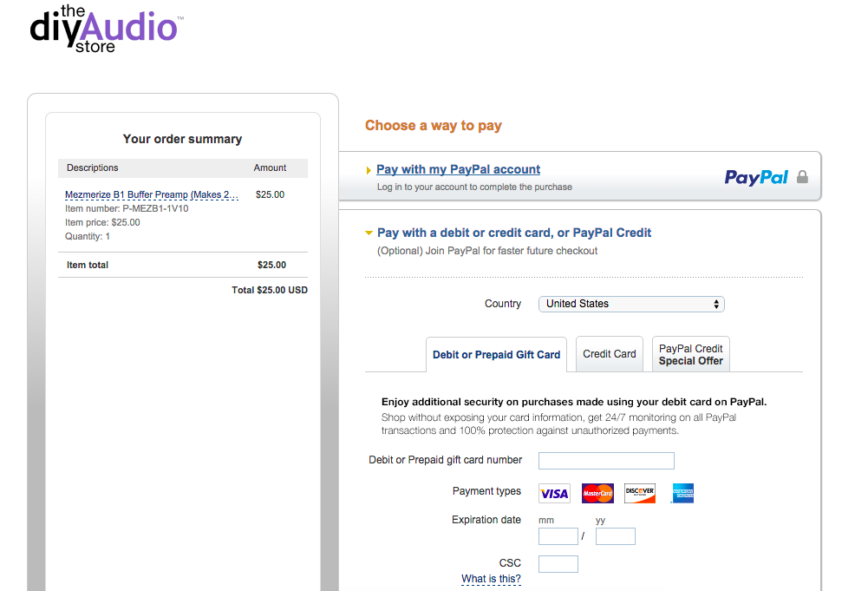Click the What is this? CSC link
868x591 pixels.
[x=491, y=579]
